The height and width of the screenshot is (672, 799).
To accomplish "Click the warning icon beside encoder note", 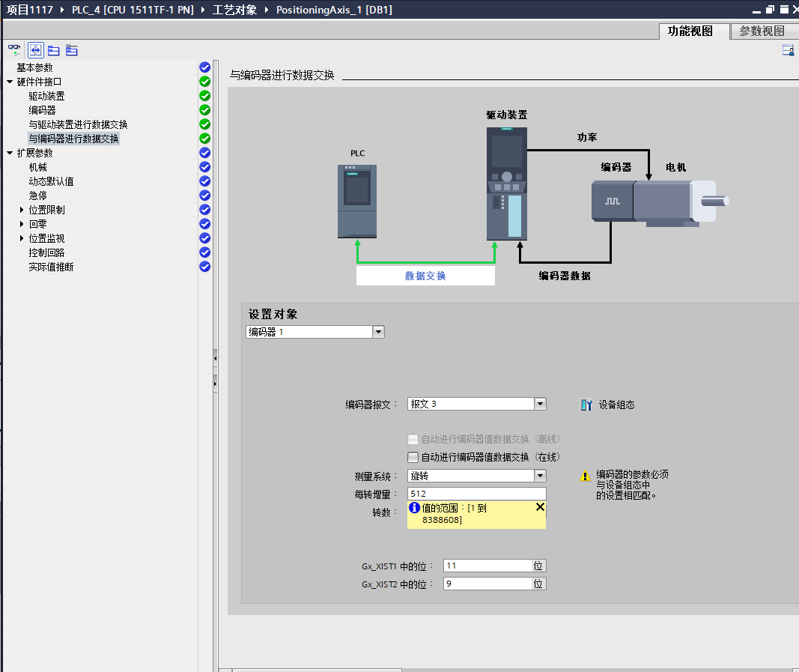I will point(586,476).
